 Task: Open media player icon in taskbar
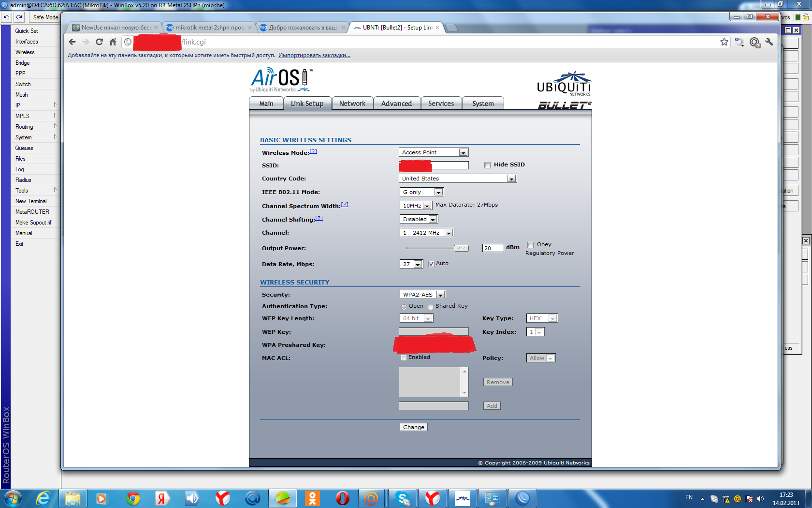tap(102, 498)
